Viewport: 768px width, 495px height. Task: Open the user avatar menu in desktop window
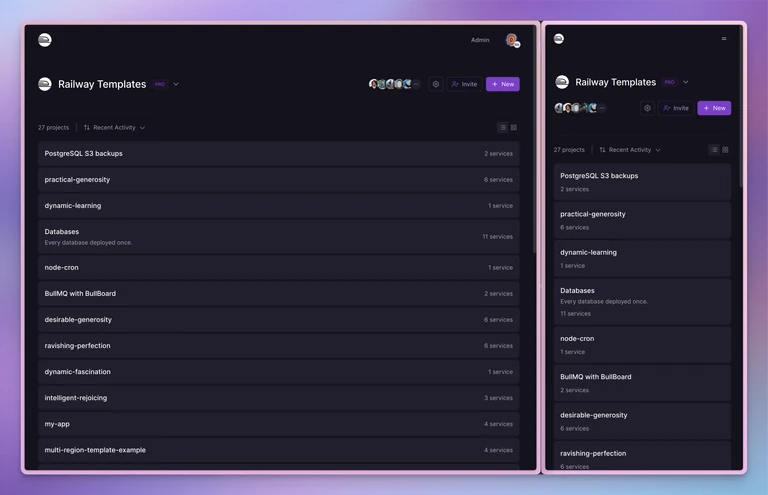pos(512,40)
